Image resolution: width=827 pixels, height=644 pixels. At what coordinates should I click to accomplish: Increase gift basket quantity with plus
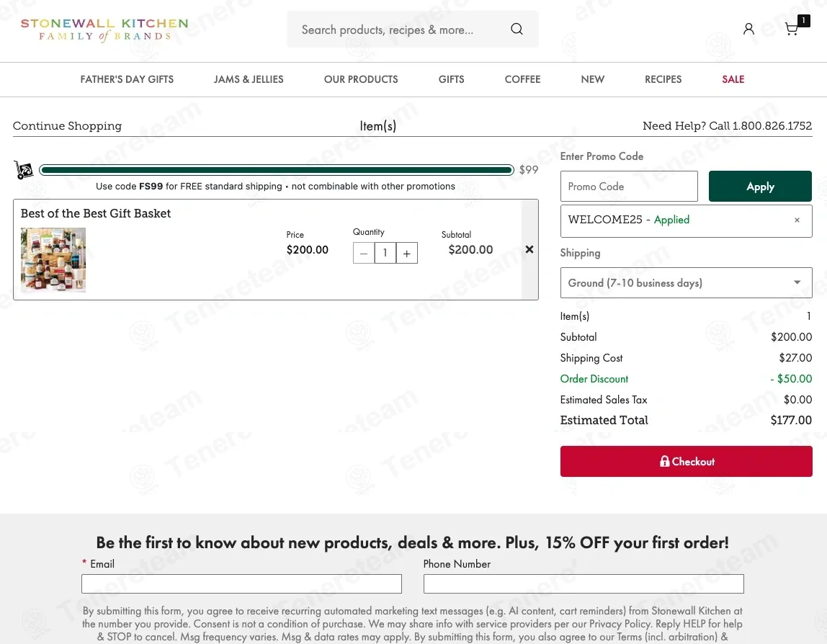click(x=406, y=253)
